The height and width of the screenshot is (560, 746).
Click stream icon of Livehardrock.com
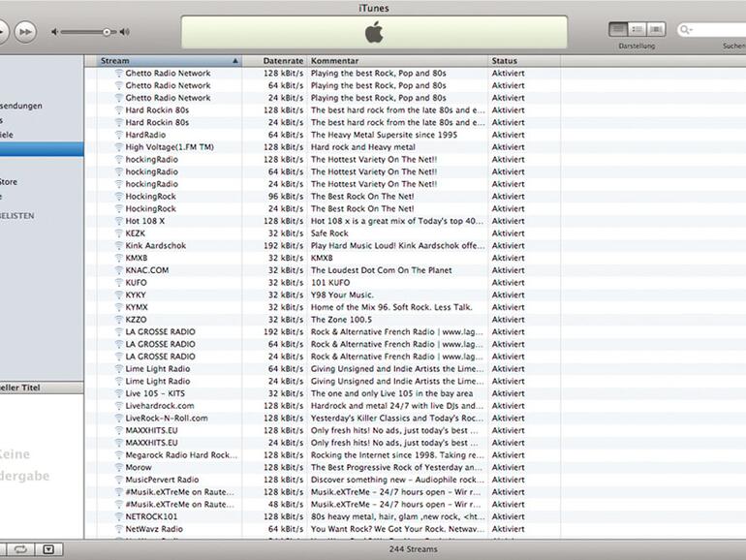point(119,406)
